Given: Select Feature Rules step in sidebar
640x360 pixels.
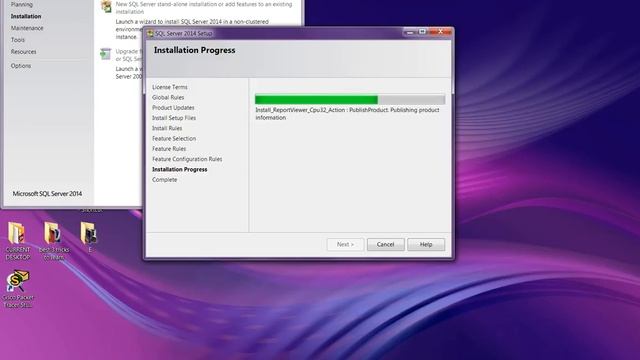Looking at the screenshot, I should pyautogui.click(x=169, y=149).
